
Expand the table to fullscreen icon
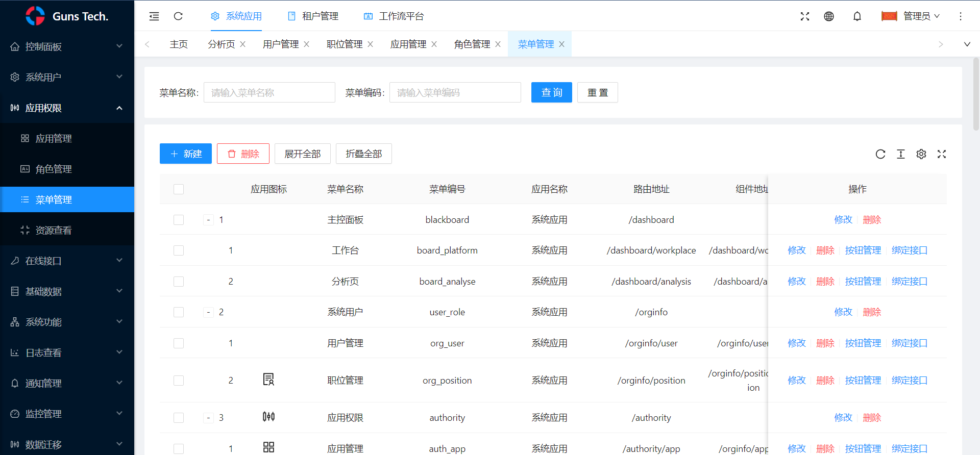point(942,154)
